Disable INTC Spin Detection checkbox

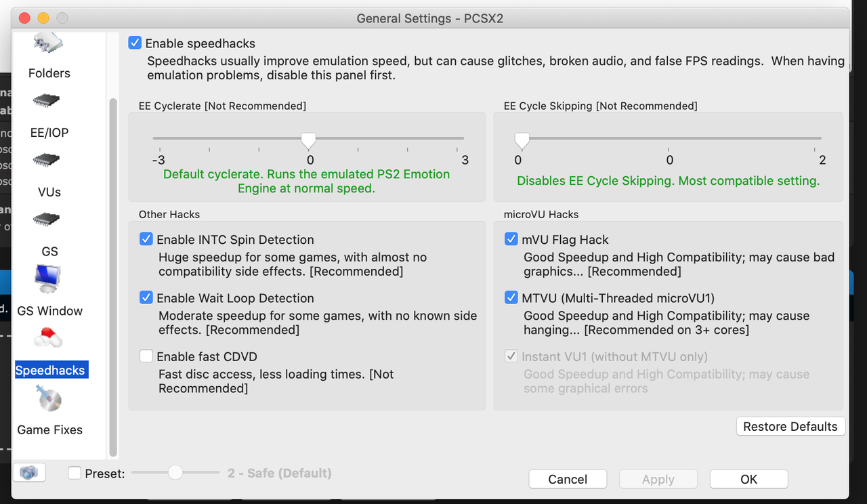click(146, 239)
